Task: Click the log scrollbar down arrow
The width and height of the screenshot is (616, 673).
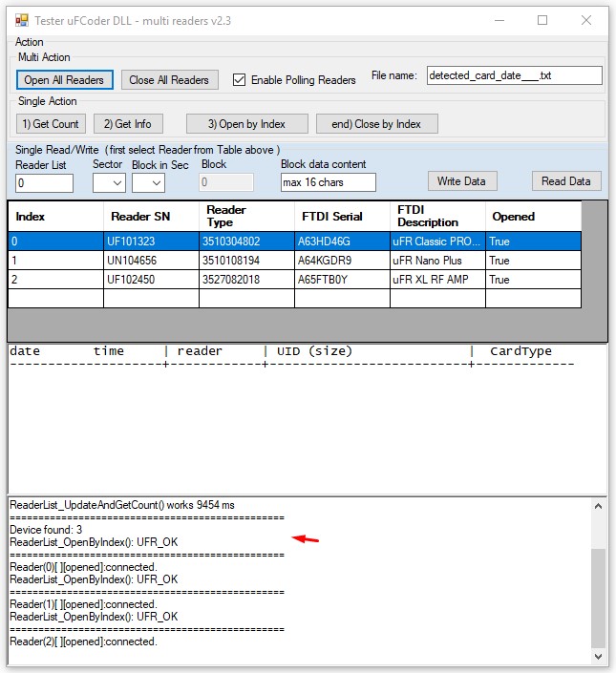Action: coord(599,657)
